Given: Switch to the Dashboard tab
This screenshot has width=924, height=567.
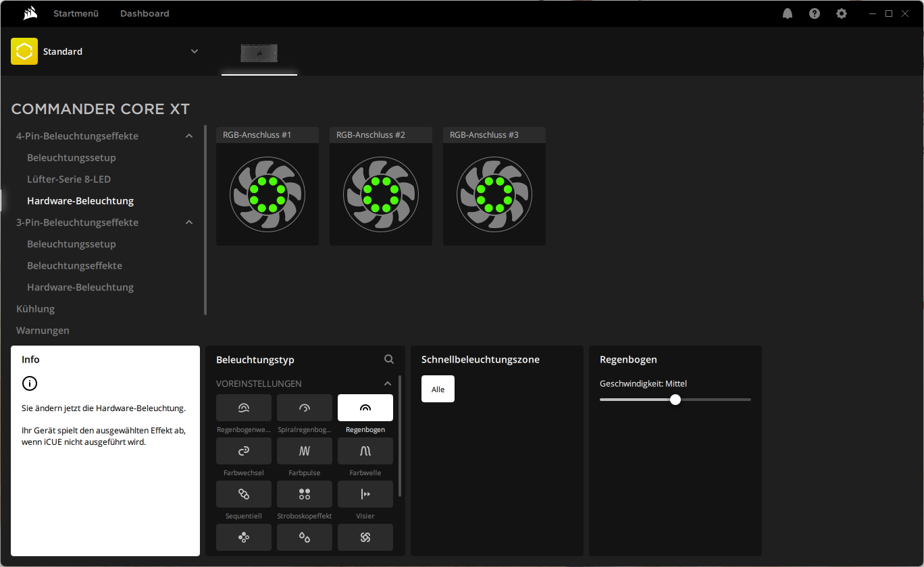Looking at the screenshot, I should 145,13.
